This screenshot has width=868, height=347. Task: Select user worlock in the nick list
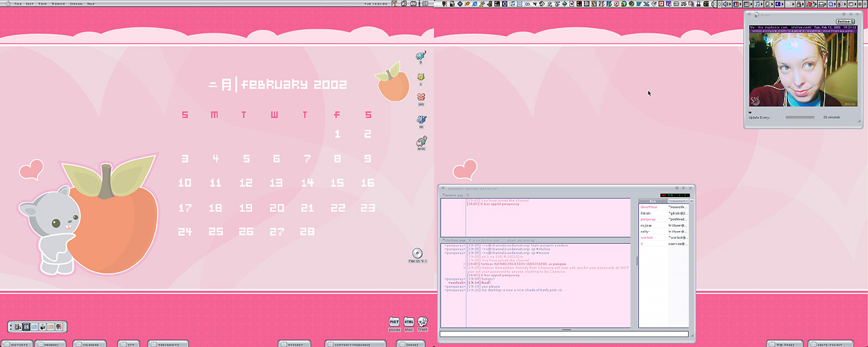pyautogui.click(x=648, y=237)
